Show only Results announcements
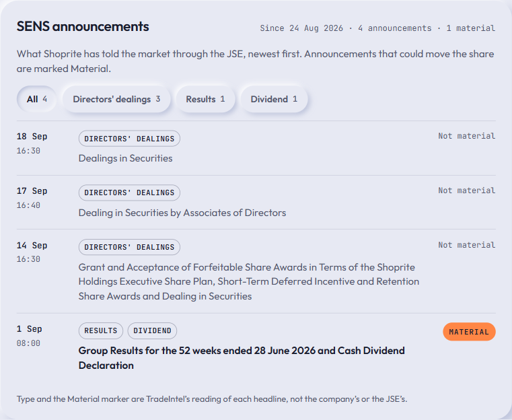The width and height of the screenshot is (512, 420). pos(205,99)
